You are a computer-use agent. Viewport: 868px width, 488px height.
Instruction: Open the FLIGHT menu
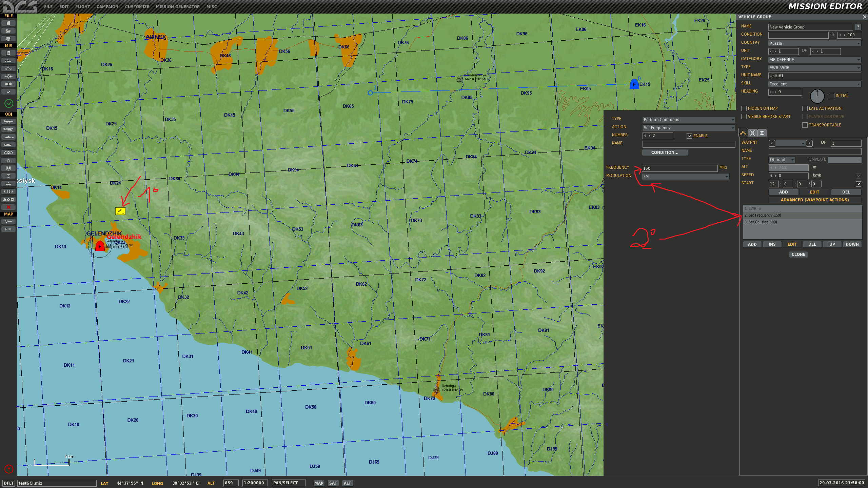tap(82, 6)
